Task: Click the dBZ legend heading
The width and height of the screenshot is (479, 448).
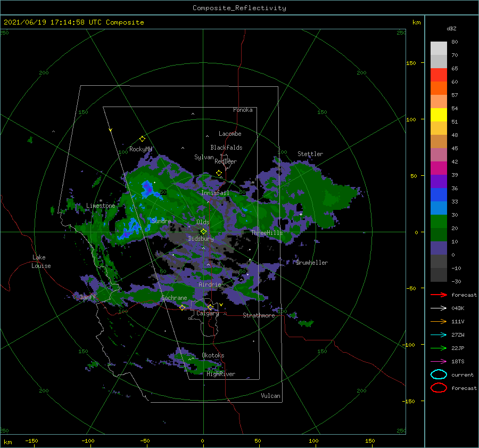Action: pos(451,28)
